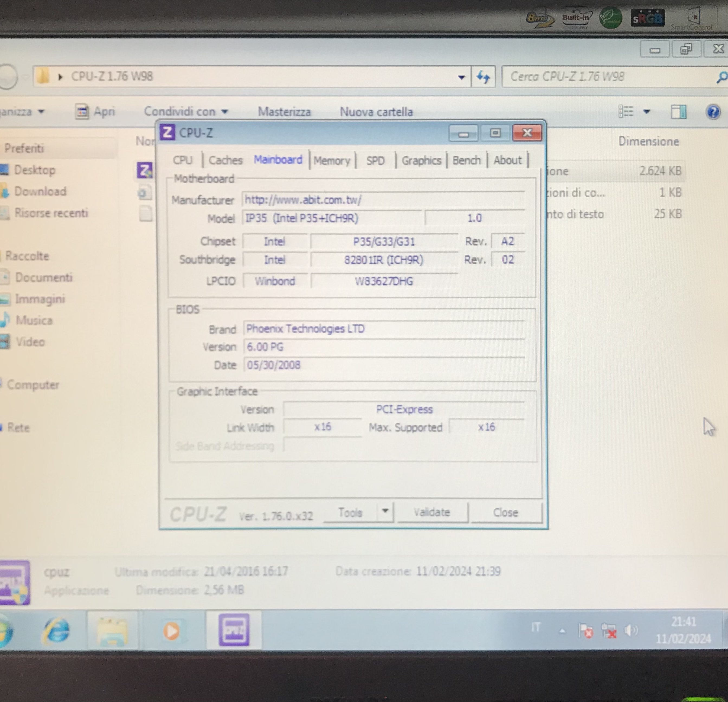Viewport: 728px width, 702px height.
Task: Open Windows Media Player taskbar icon
Action: click(171, 630)
